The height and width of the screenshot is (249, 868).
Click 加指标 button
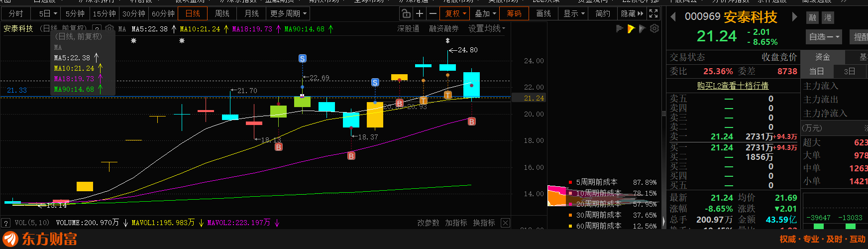pos(456,223)
